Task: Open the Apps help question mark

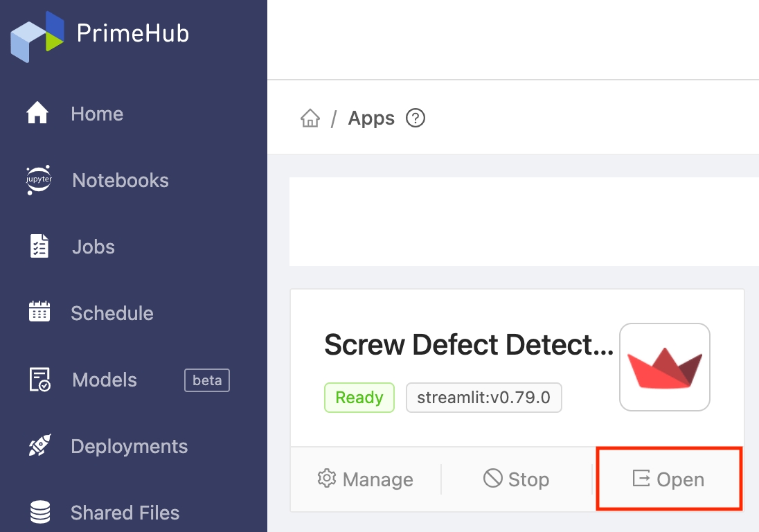Action: (416, 118)
